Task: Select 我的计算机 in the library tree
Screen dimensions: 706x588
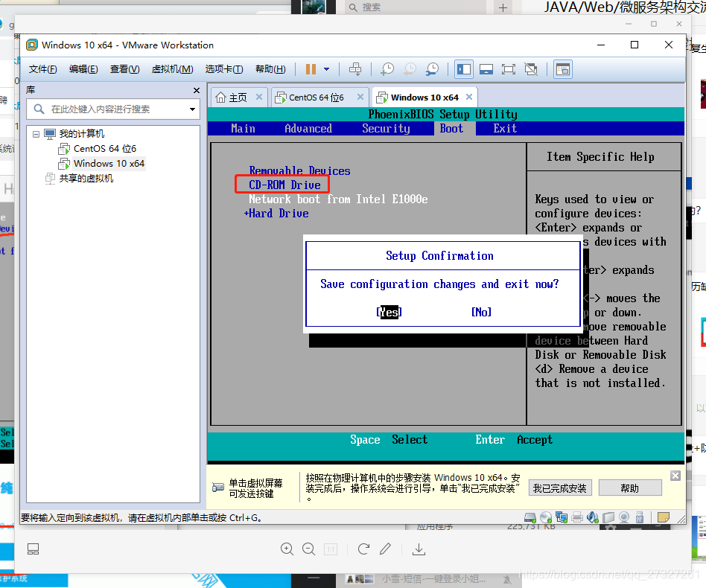Action: pyautogui.click(x=81, y=134)
